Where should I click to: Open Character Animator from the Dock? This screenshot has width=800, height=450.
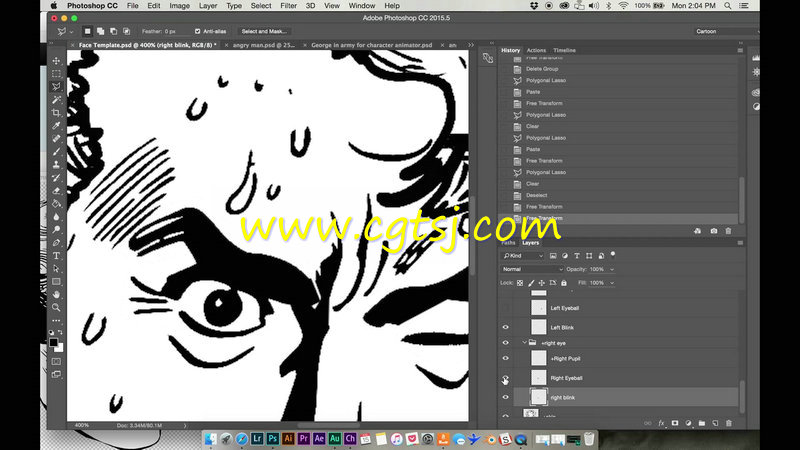tap(349, 439)
